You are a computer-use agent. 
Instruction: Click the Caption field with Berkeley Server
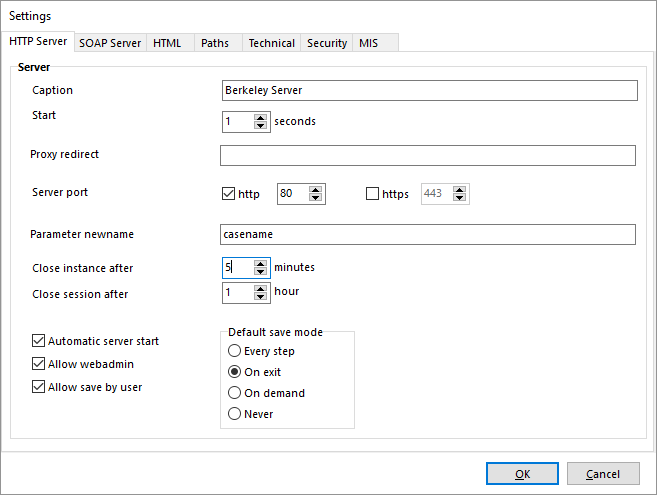click(429, 91)
